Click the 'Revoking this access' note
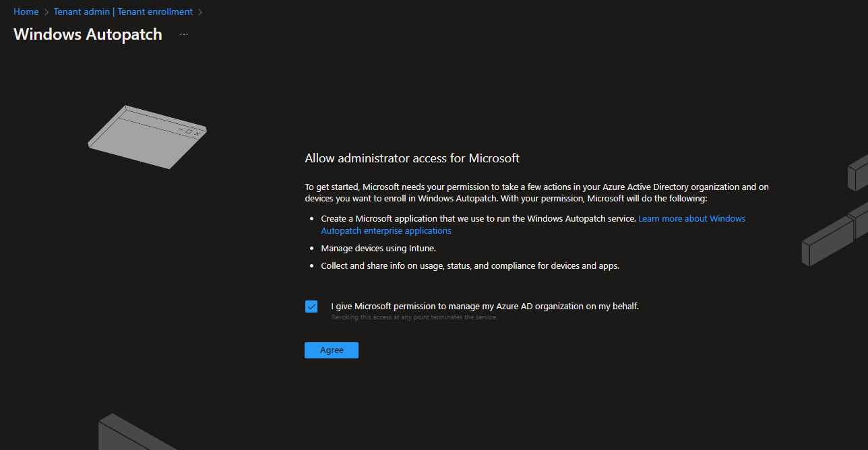 point(414,317)
